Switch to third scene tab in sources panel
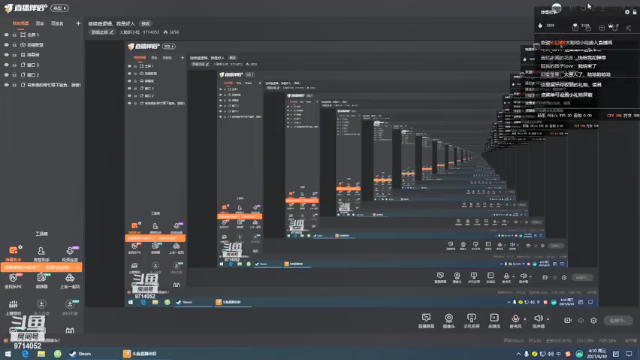This screenshot has width=640, height=360. click(57, 24)
